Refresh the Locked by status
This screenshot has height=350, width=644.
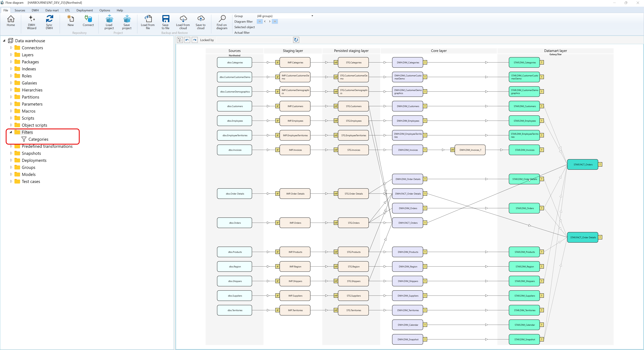point(296,40)
